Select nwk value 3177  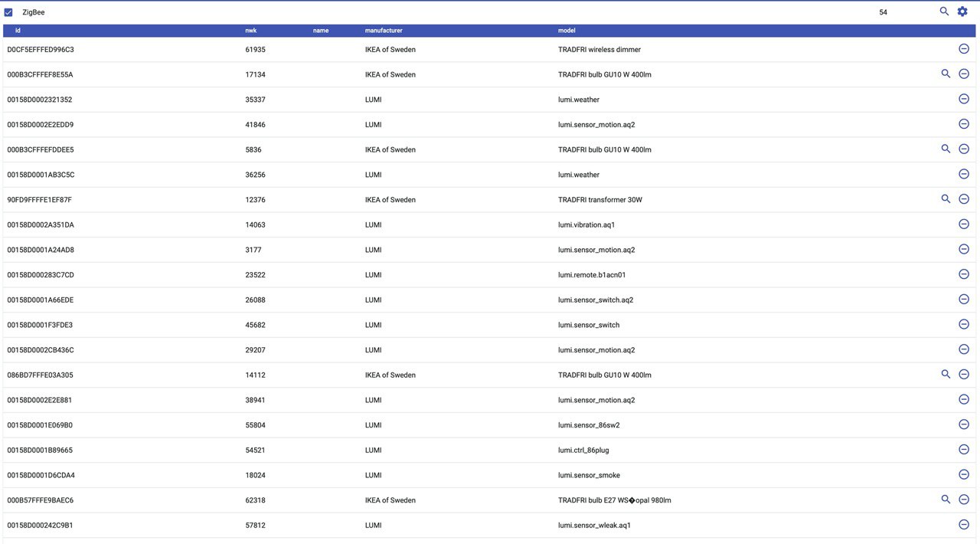click(x=253, y=250)
